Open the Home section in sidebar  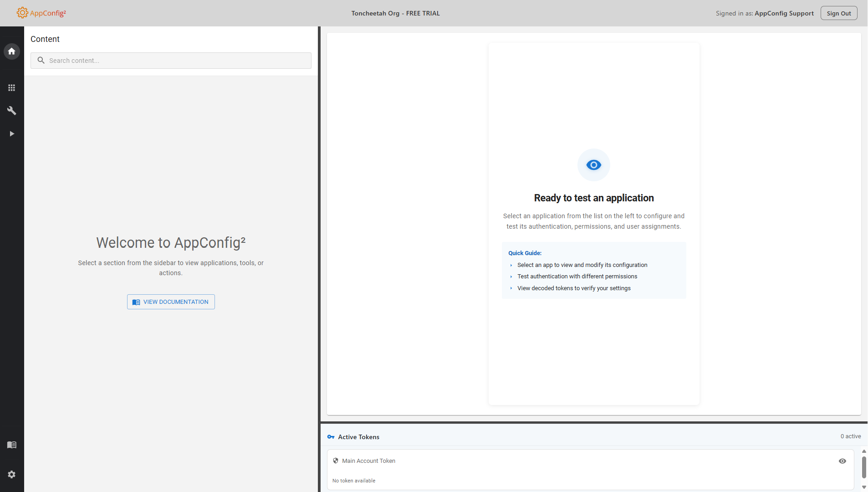pos(12,51)
